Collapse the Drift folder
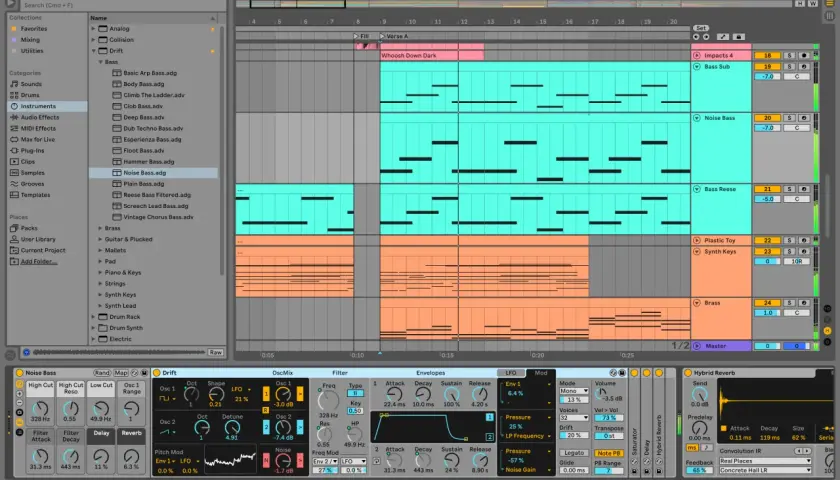This screenshot has height=480, width=840. 93,51
